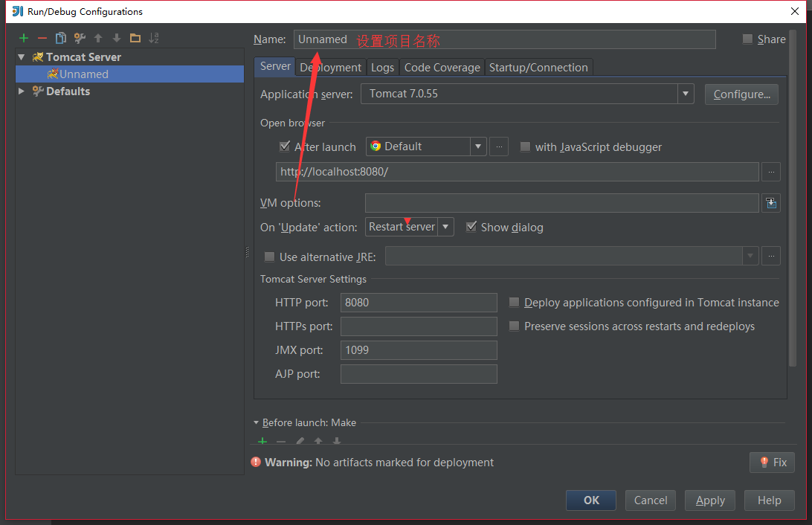Open URL editor ellipsis button next to localhost
812x525 pixels.
click(x=771, y=172)
